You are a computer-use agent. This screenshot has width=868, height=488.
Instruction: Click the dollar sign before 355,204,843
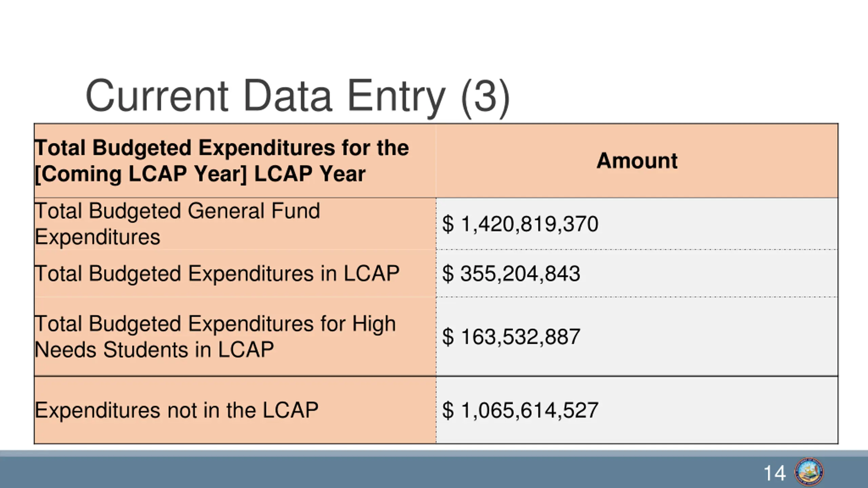tap(448, 273)
